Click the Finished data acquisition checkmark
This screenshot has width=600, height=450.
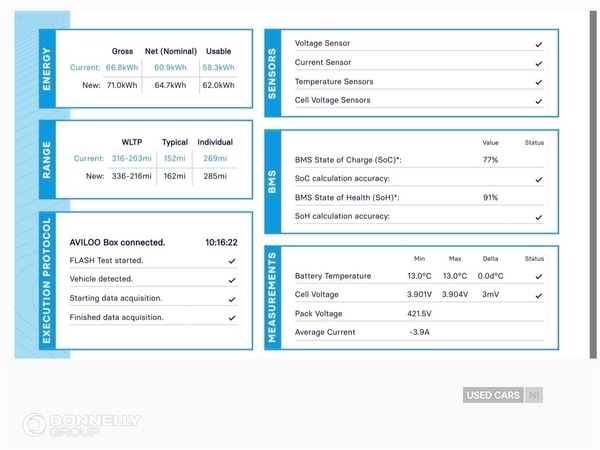[232, 318]
